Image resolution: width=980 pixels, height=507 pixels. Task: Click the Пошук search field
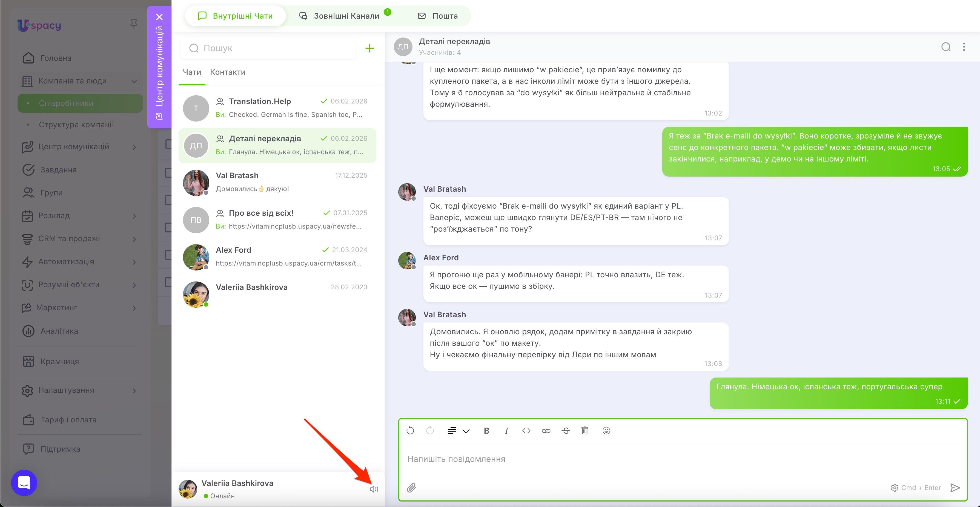click(x=268, y=48)
